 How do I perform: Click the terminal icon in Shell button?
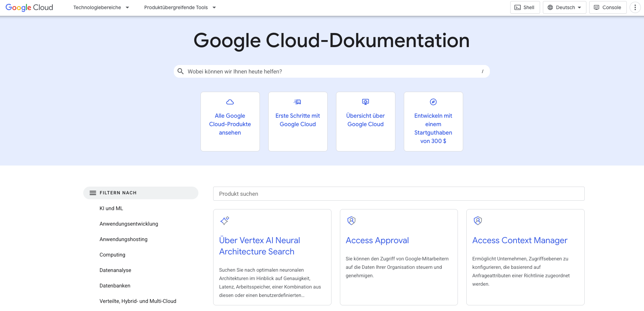tap(518, 7)
